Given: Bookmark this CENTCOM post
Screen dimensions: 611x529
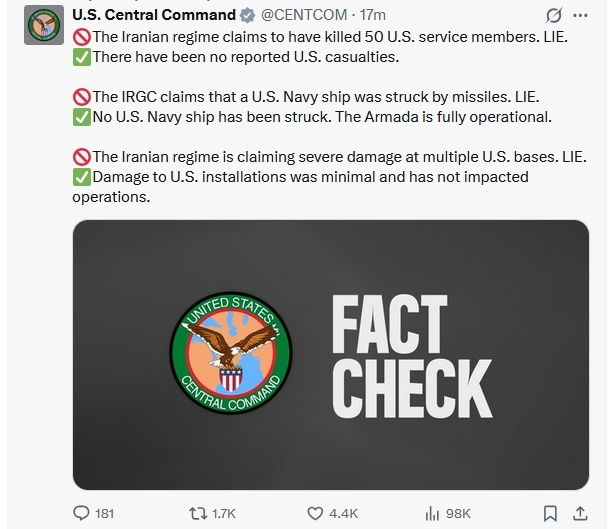Looking at the screenshot, I should pos(549,513).
